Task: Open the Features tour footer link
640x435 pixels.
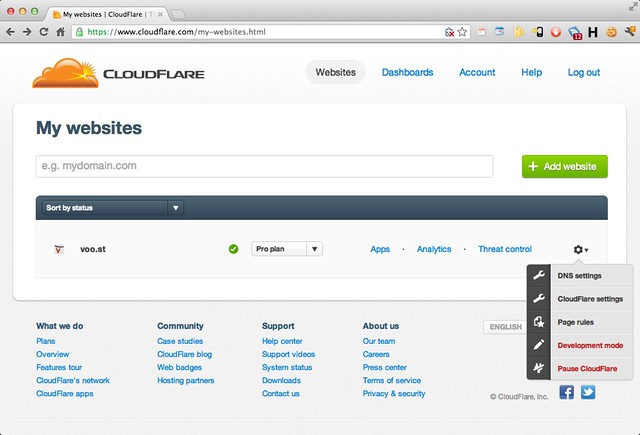Action: (x=59, y=367)
